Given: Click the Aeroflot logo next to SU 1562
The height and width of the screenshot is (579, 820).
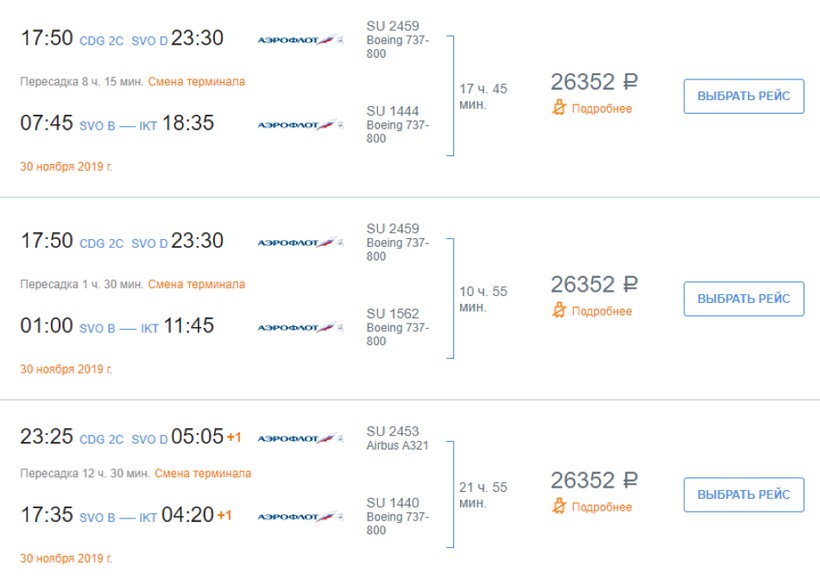Looking at the screenshot, I should click(300, 328).
